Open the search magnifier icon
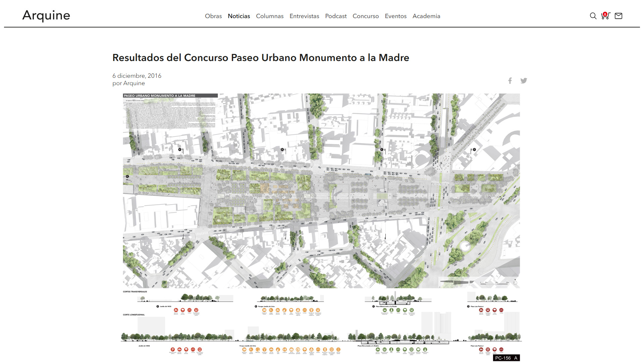The height and width of the screenshot is (362, 644). [x=593, y=16]
